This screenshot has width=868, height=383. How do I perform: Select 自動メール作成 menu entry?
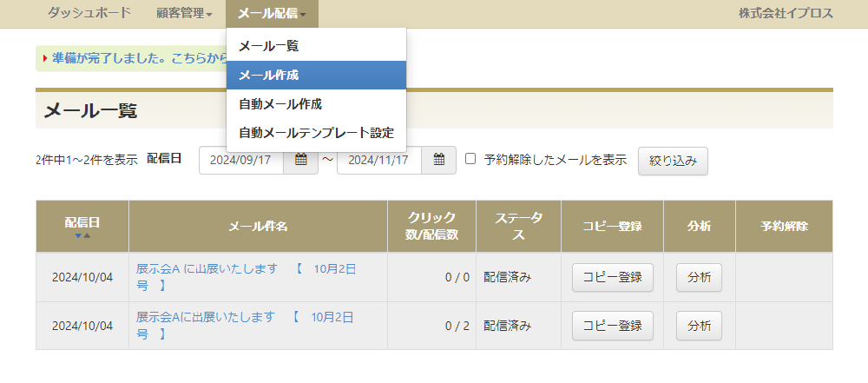[x=279, y=104]
